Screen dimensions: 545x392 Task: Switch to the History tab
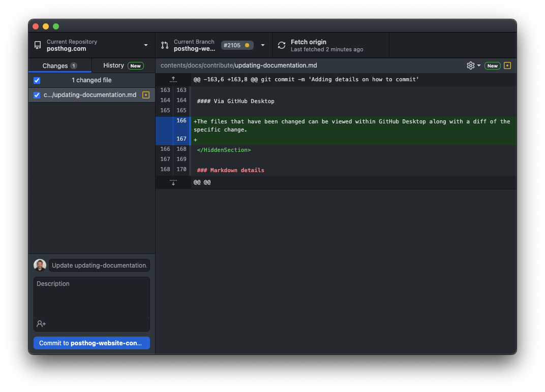[x=114, y=66]
